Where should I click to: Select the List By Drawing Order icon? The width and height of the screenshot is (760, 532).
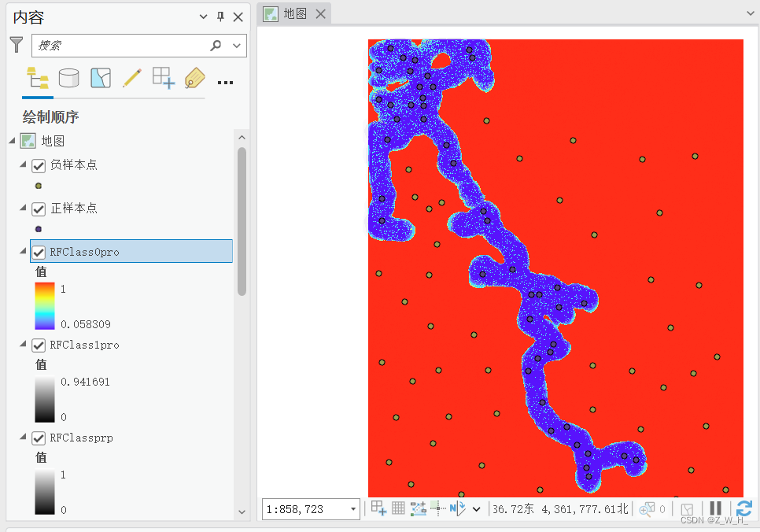[x=37, y=78]
